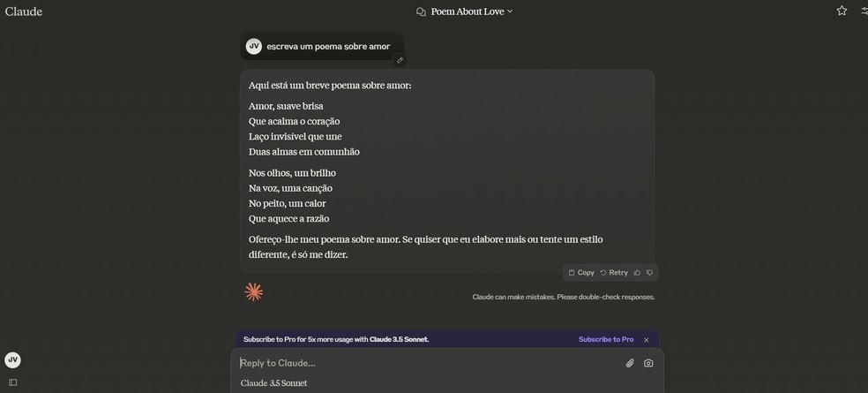Capture a screenshot with the camera icon

(648, 363)
